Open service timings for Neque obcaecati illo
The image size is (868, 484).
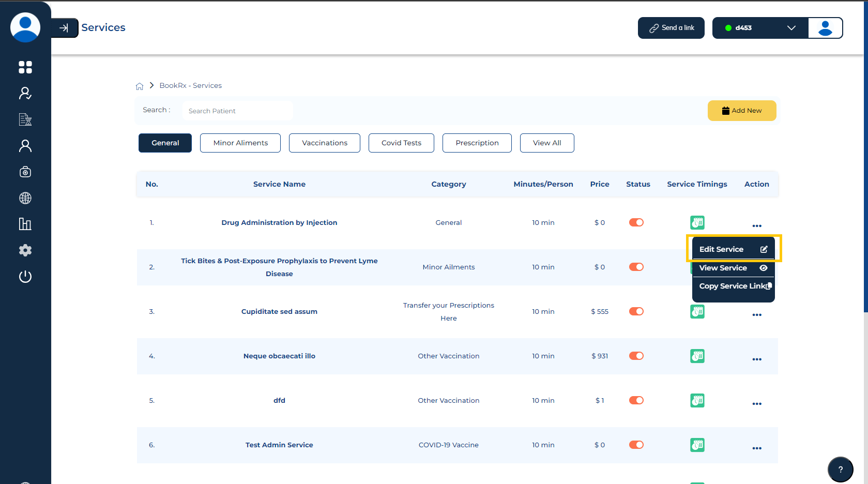pos(697,356)
